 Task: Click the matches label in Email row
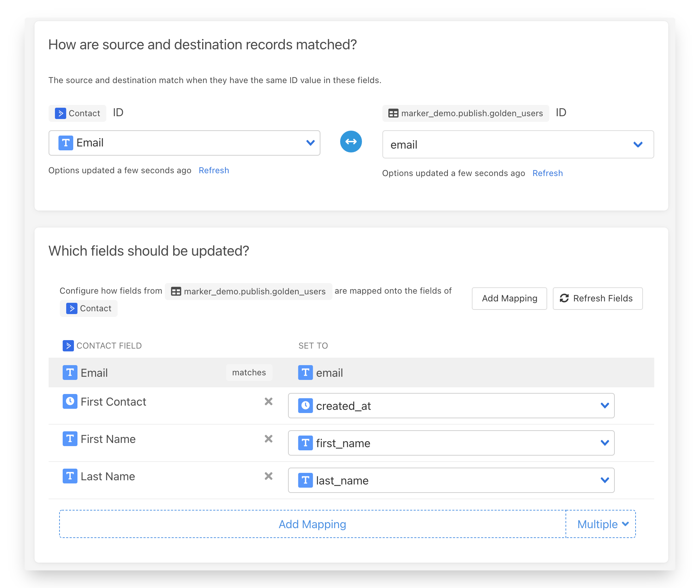click(x=249, y=373)
